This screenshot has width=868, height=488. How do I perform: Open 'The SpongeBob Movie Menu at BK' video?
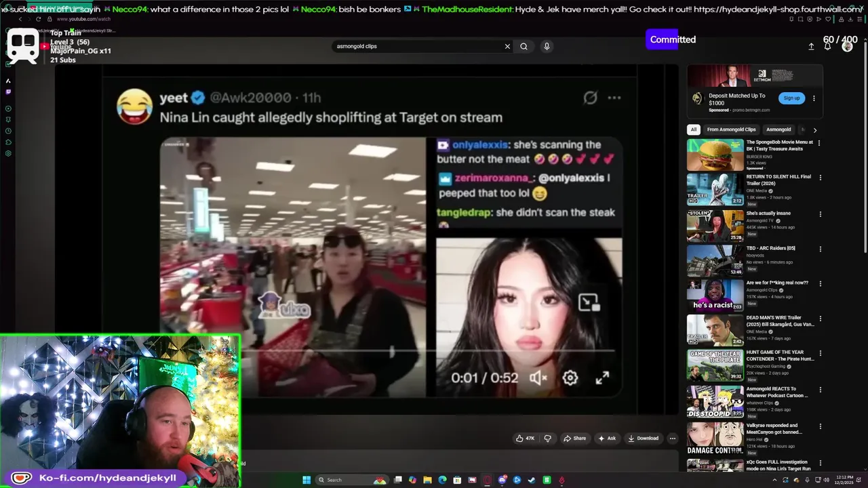[715, 155]
